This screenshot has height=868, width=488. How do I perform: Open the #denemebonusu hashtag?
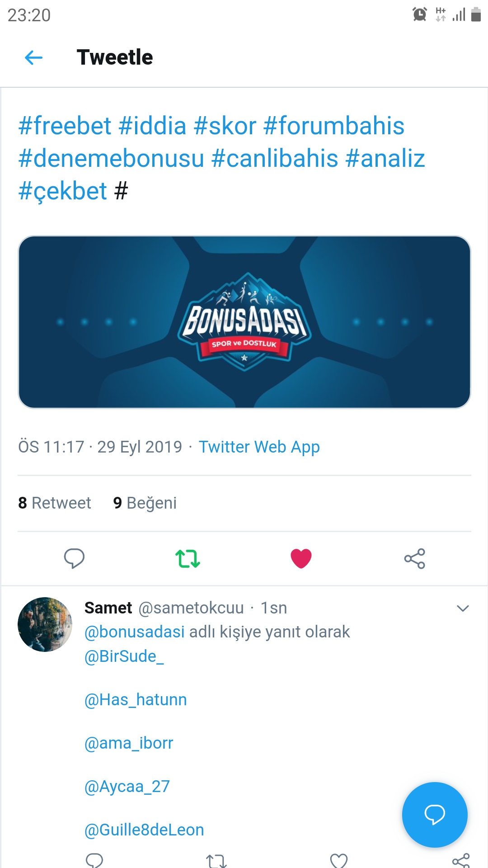coord(111,158)
